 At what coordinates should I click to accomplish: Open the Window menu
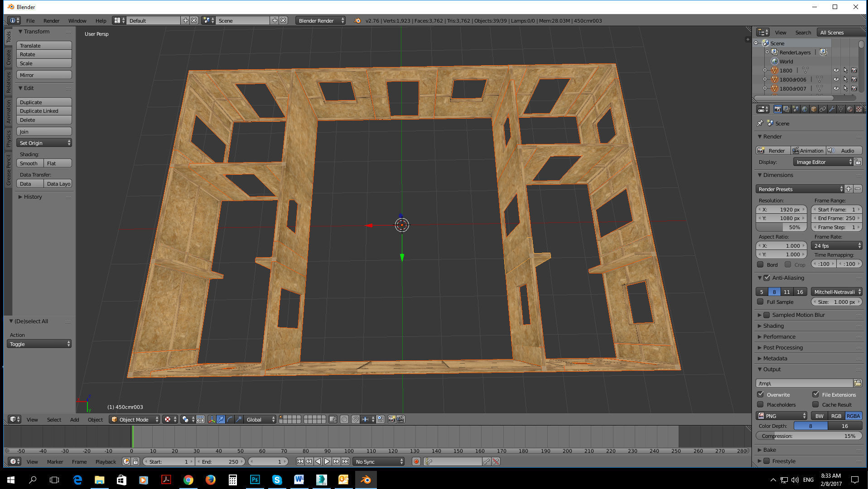click(77, 20)
